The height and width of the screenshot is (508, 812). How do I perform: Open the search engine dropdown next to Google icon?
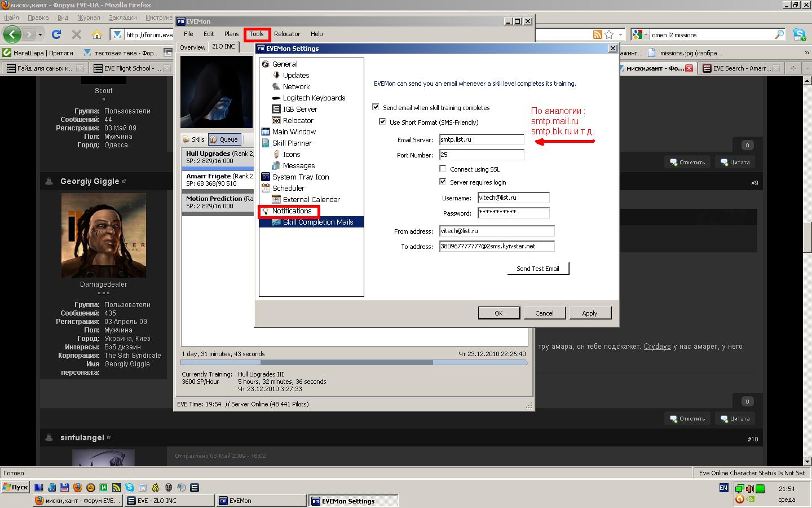[x=646, y=34]
